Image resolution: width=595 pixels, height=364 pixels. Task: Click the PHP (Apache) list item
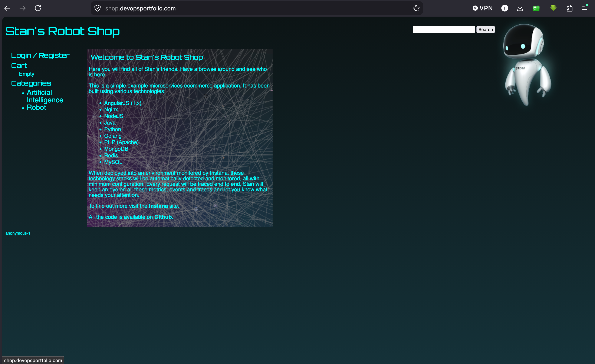click(x=121, y=142)
